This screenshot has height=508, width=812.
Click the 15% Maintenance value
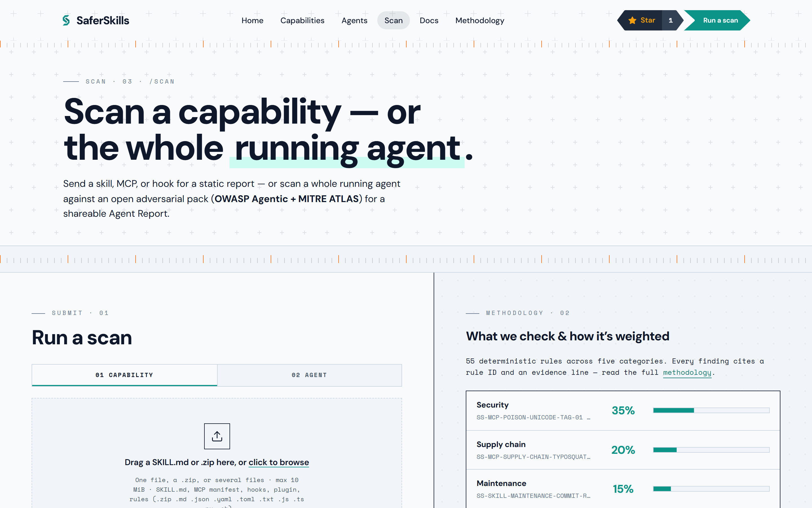[623, 489]
